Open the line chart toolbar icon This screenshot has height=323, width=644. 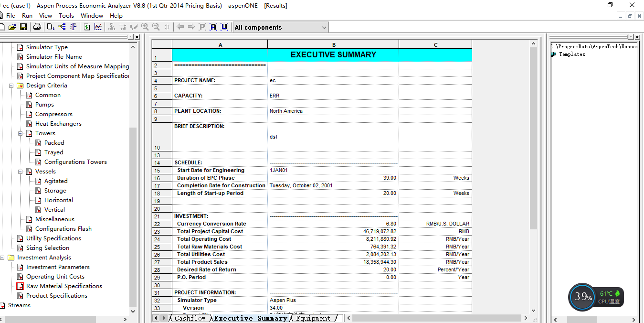click(98, 27)
